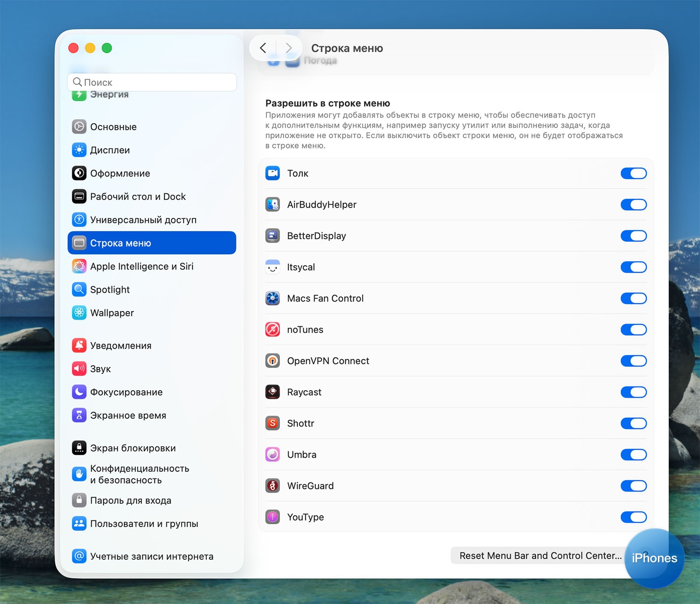Select Wallpaper in the sidebar

click(112, 313)
